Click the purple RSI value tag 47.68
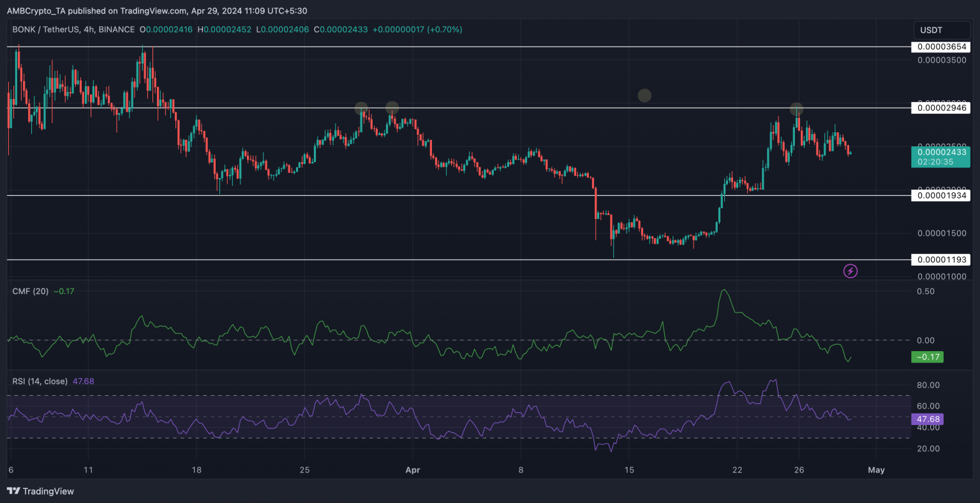This screenshot has width=980, height=503. (928, 419)
